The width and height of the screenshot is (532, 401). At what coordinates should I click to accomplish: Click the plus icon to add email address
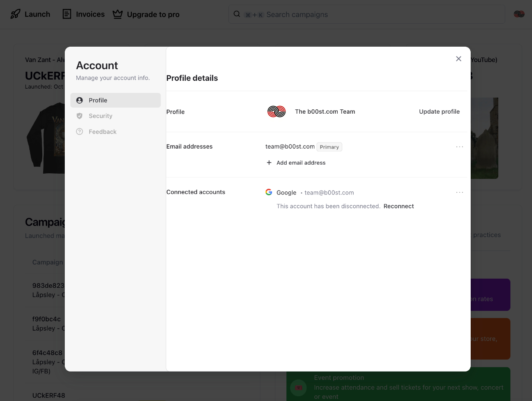point(269,162)
